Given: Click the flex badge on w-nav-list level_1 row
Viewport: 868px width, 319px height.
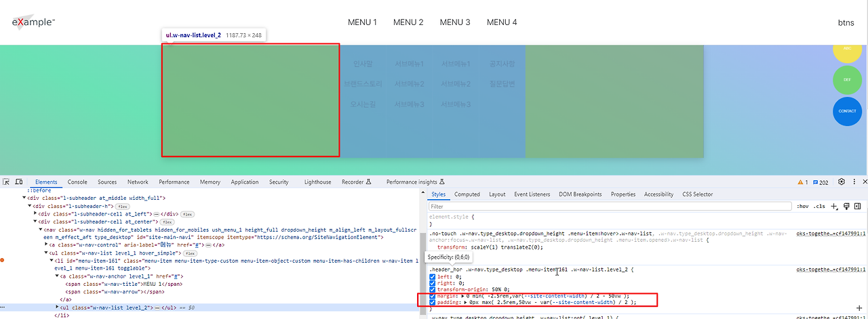Looking at the screenshot, I should click(x=191, y=253).
